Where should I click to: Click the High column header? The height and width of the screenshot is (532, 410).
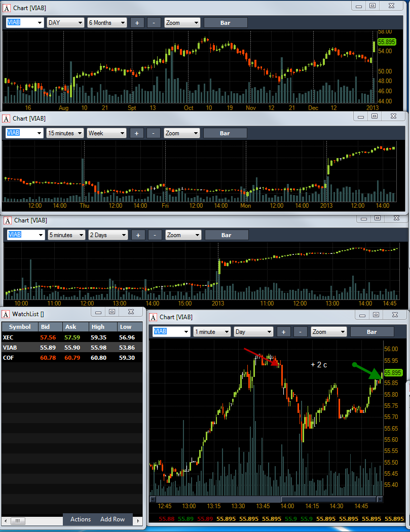pos(103,327)
